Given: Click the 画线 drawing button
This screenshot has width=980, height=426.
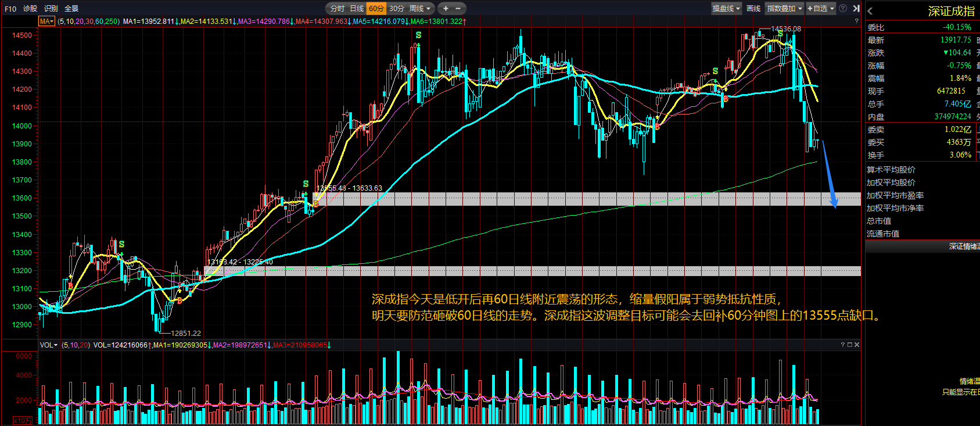Looking at the screenshot, I should click(753, 9).
